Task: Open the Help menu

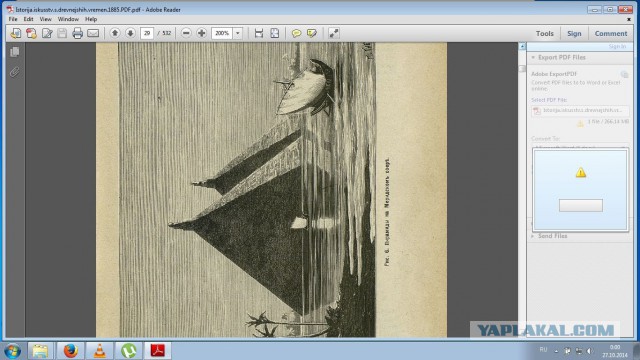Action: [x=91, y=19]
